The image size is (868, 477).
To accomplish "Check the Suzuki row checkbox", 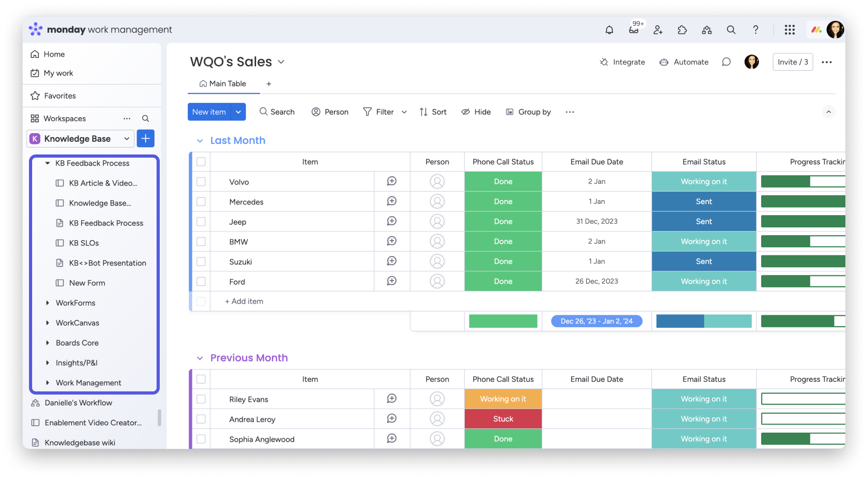I will pos(201,261).
